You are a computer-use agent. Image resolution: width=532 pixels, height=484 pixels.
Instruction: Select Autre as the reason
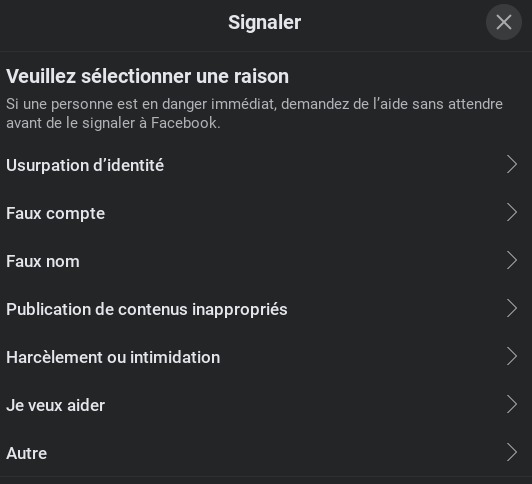266,453
